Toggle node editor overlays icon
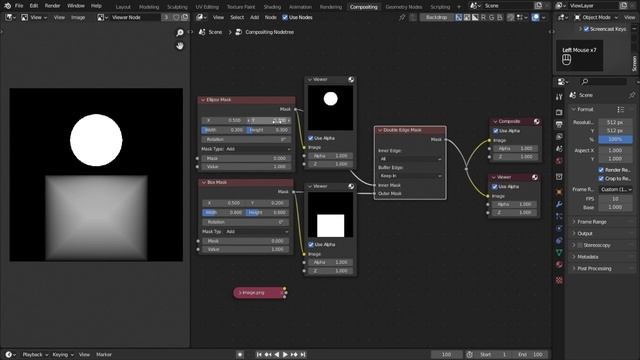Screen dimensions: 640x360 (536, 18)
